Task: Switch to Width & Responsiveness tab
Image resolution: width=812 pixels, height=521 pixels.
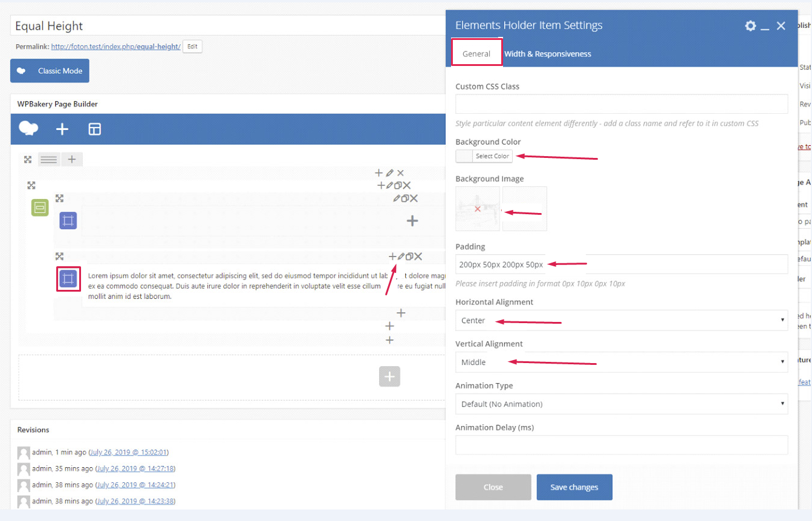Action: (x=547, y=54)
